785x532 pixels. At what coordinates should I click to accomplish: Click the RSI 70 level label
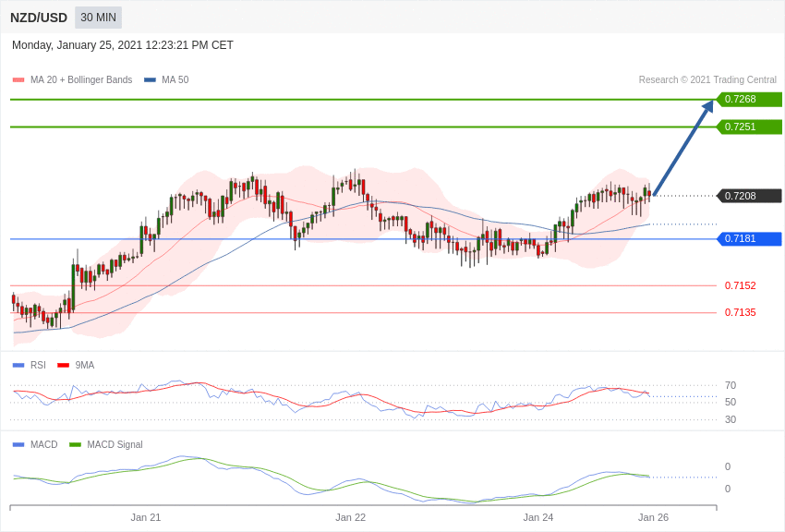point(731,386)
